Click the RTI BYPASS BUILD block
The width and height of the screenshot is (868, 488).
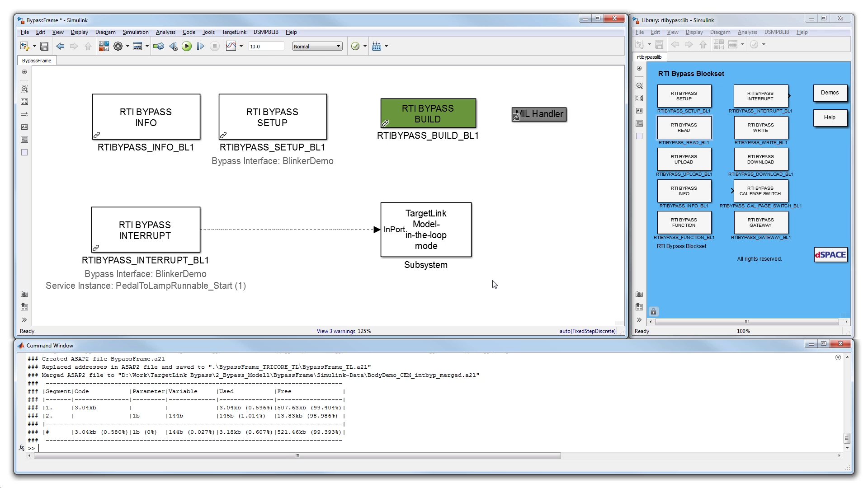429,113
